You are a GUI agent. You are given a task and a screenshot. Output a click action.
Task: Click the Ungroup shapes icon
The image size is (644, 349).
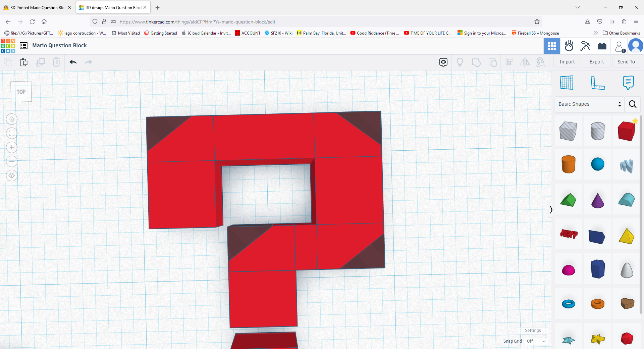[x=493, y=62]
